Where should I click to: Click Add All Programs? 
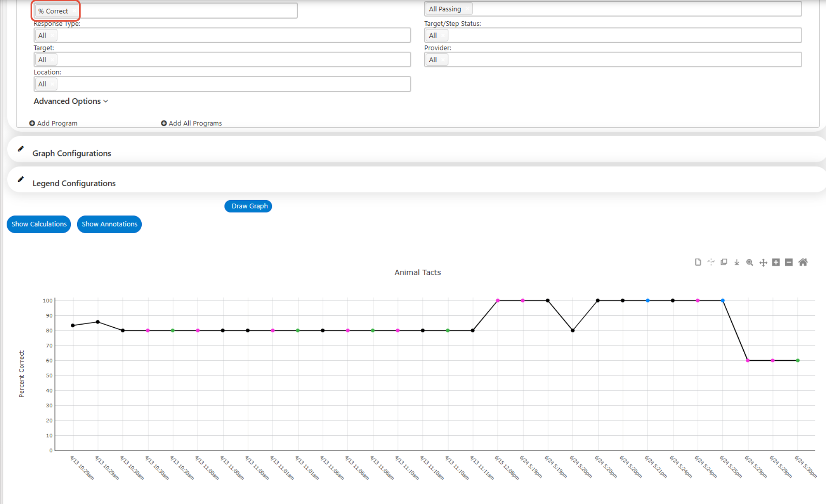pos(191,123)
